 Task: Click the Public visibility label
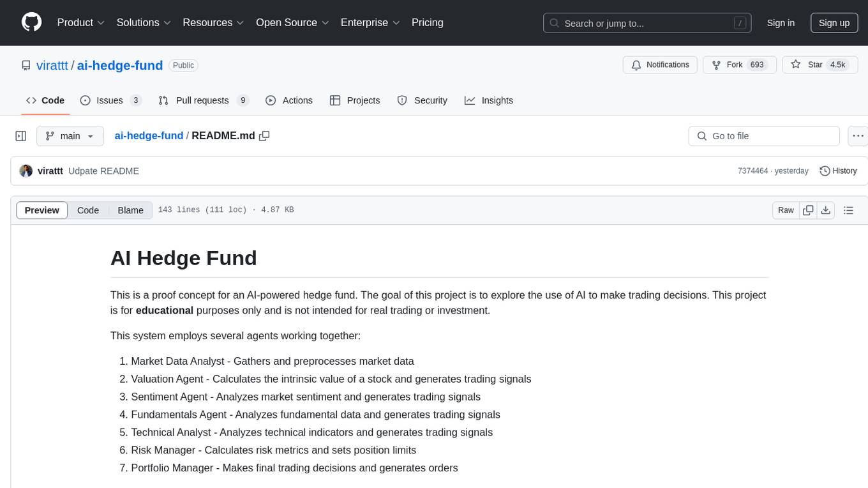(184, 65)
